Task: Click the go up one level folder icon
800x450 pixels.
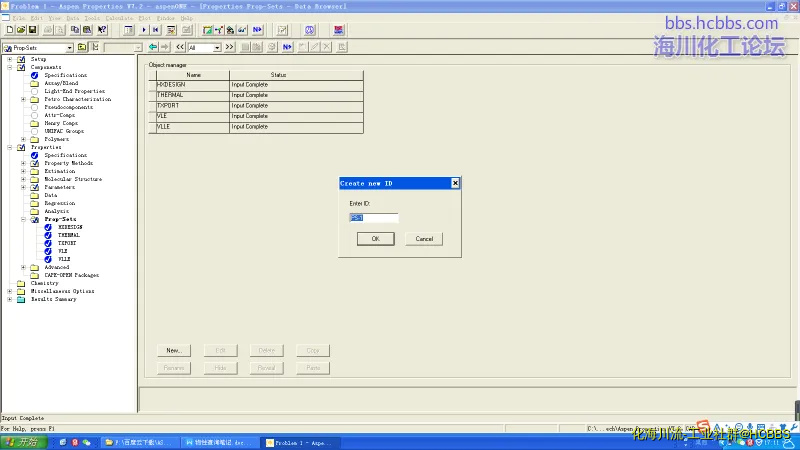Action: (82, 47)
